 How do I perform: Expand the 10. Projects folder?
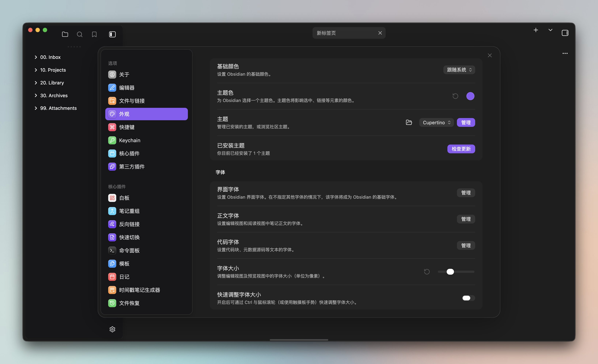click(x=53, y=70)
